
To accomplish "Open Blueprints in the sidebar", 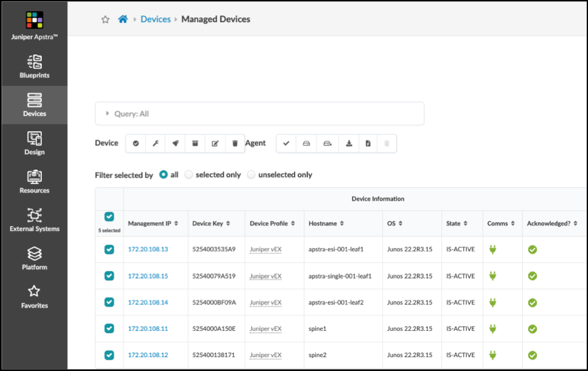I will coord(34,67).
